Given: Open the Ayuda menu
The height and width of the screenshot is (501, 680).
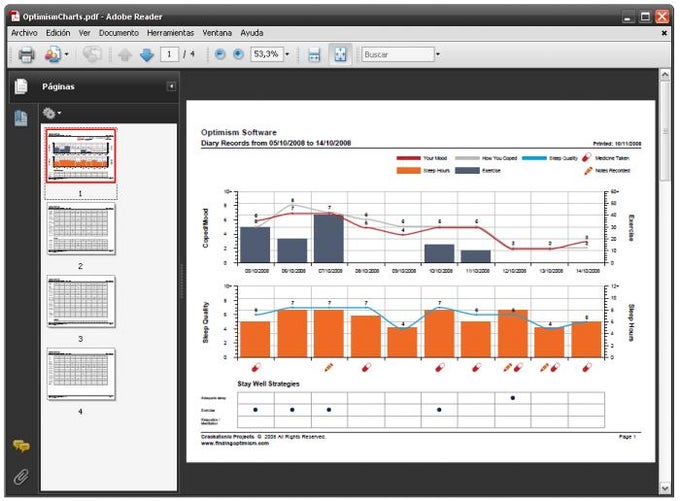Looking at the screenshot, I should [252, 33].
